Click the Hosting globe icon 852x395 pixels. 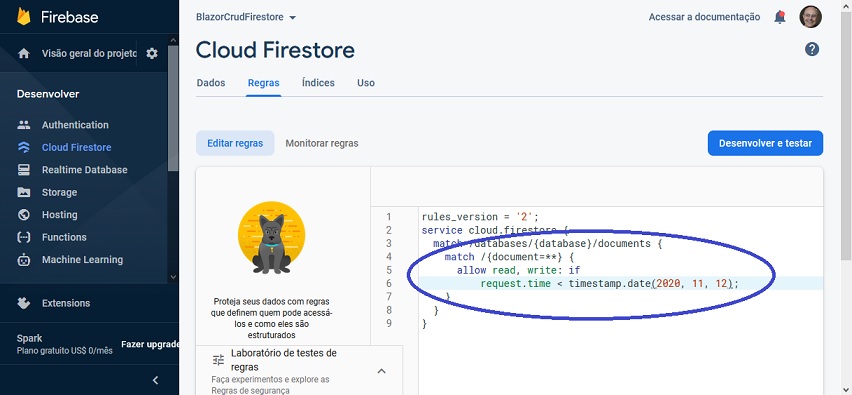click(x=24, y=215)
